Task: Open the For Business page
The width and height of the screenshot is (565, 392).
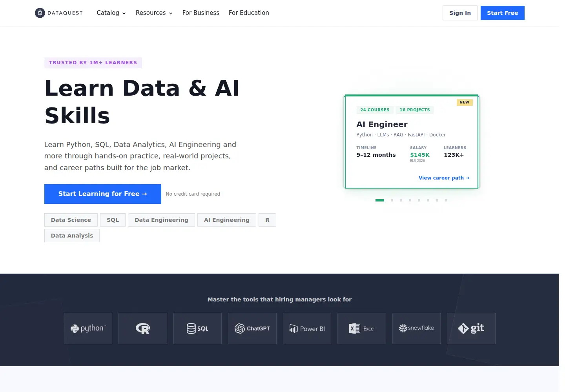Action: (x=201, y=13)
